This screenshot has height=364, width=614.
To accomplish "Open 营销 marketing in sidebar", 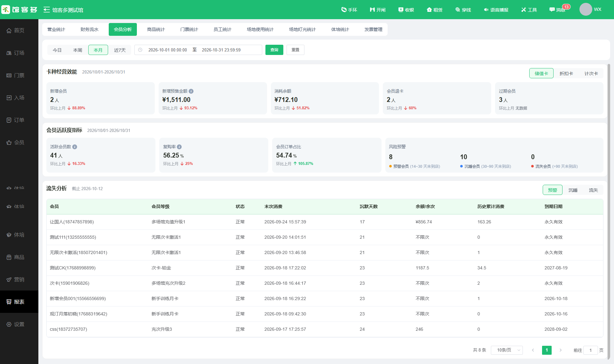I will pos(19,280).
